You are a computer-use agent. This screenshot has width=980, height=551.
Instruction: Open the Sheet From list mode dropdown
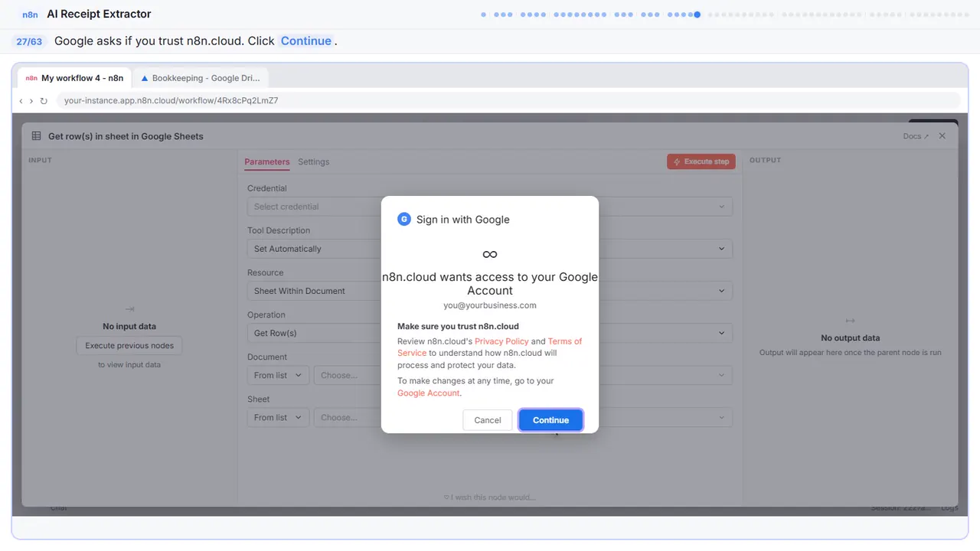pyautogui.click(x=278, y=417)
